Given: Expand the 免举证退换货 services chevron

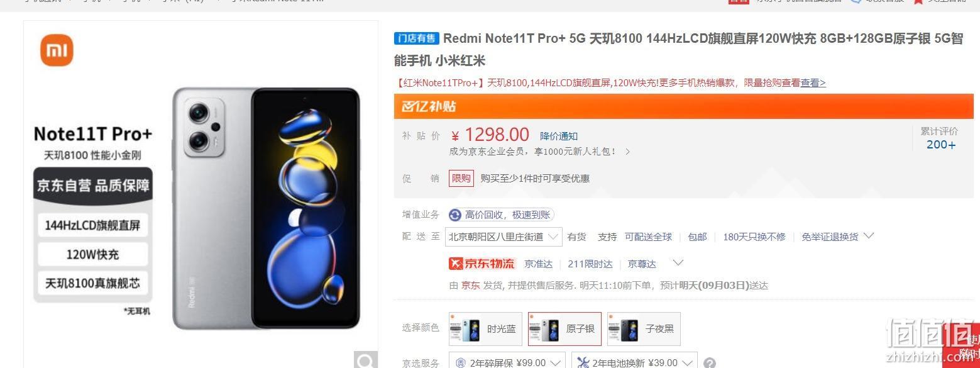Looking at the screenshot, I should (x=869, y=236).
